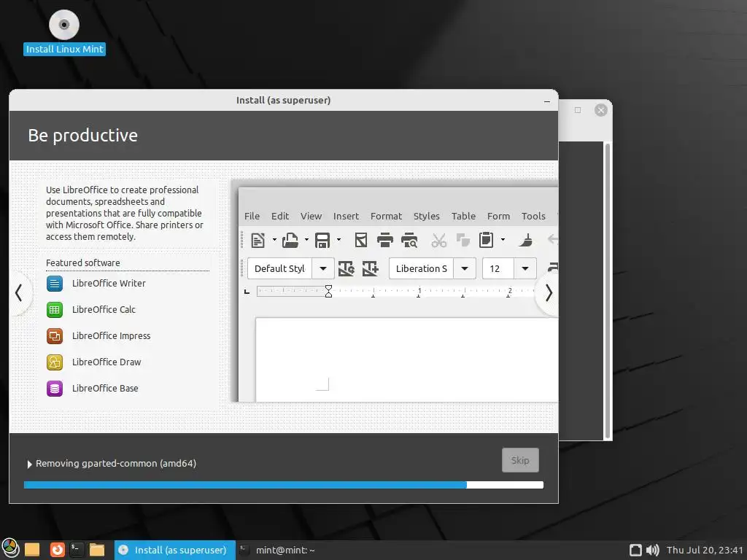Switch to Install (as superuser) taskbar window
Viewport: 747px width, 560px height.
175,550
